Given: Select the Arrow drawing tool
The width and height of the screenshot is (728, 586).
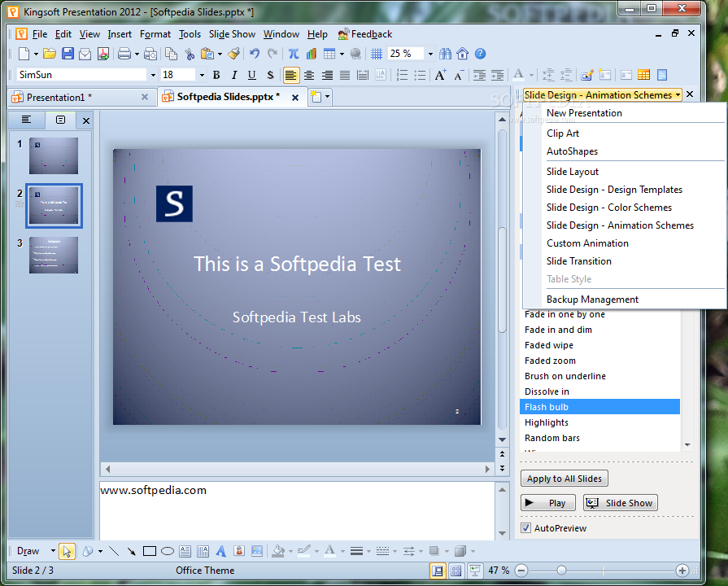Looking at the screenshot, I should tap(132, 551).
